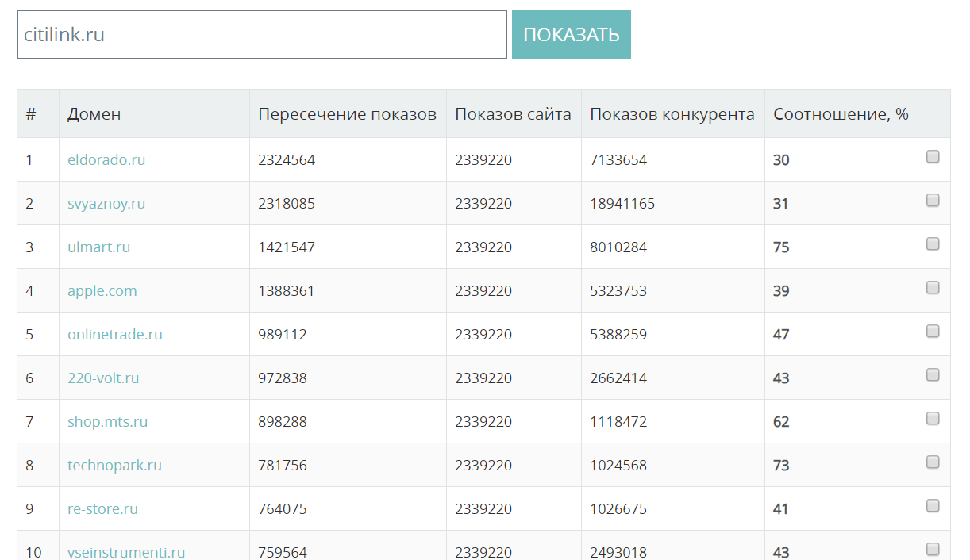Viewport: 970px width, 560px height.
Task: Open the apple.com domain link
Action: click(x=102, y=290)
